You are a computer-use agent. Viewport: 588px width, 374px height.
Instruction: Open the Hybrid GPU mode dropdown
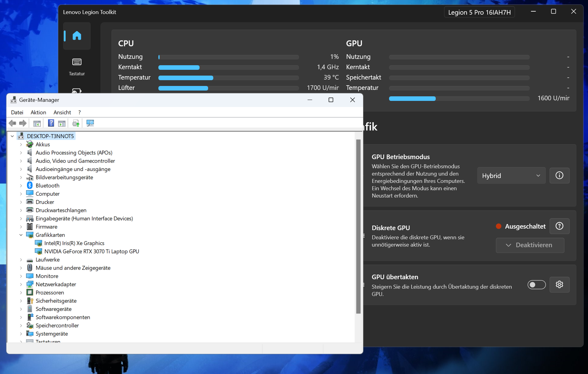[x=511, y=176]
